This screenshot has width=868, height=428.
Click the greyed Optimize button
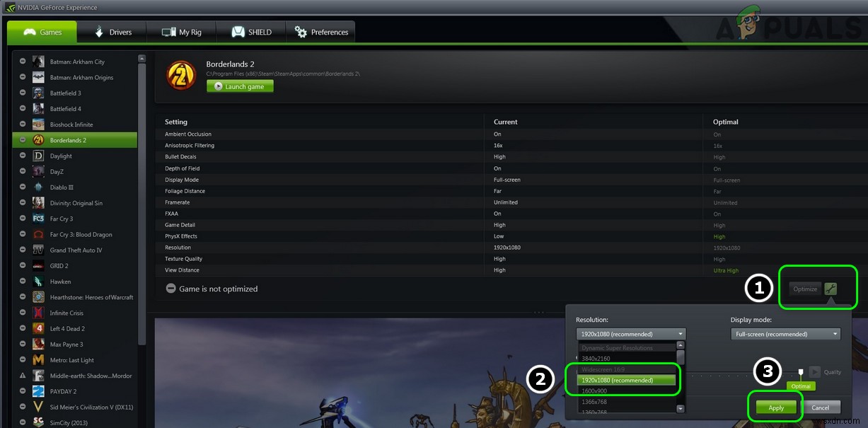[805, 289]
